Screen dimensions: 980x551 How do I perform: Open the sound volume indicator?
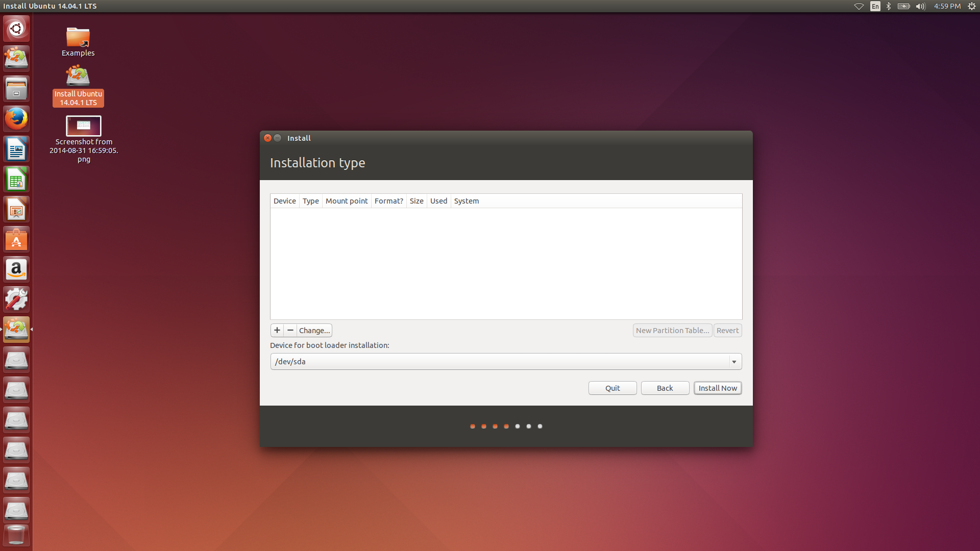(x=920, y=6)
